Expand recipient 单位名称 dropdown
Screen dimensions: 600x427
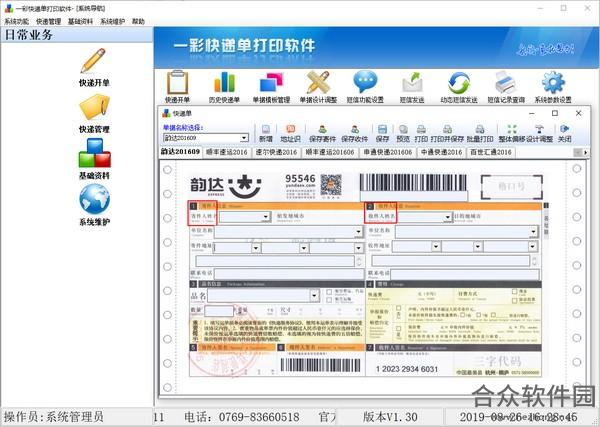click(533, 232)
